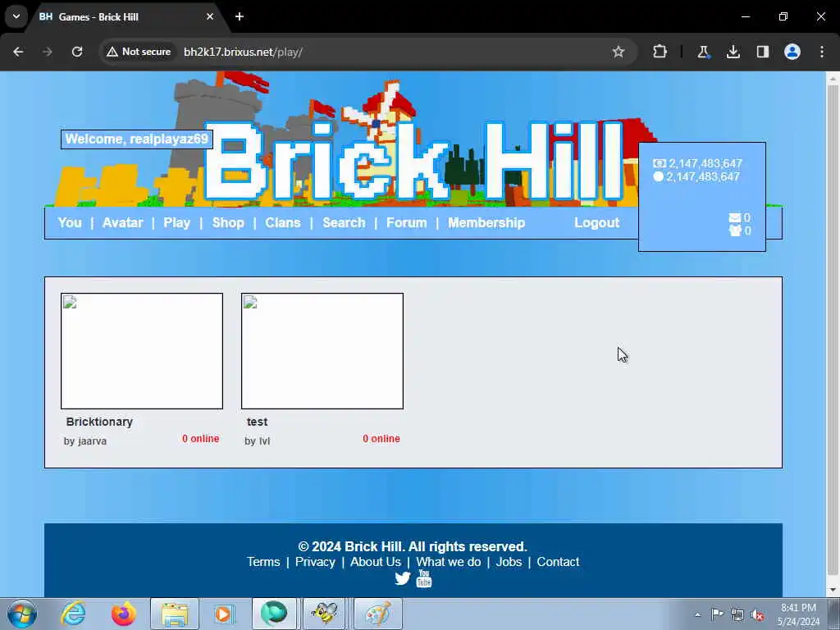Open the taskbar clock showing 8:41 PM

point(798,614)
